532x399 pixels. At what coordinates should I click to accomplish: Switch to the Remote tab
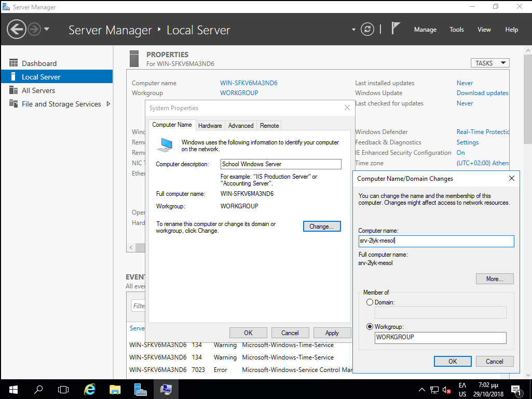pyautogui.click(x=269, y=126)
